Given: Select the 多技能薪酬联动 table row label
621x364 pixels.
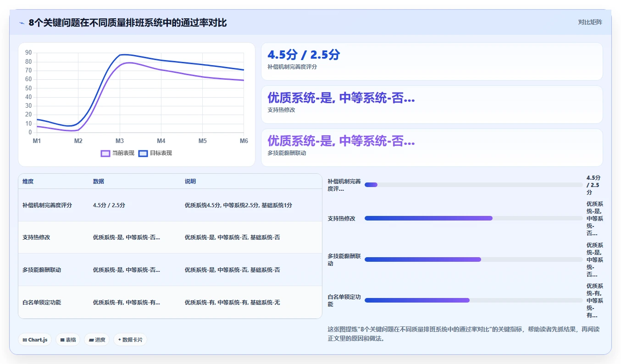Looking at the screenshot, I should (42, 270).
